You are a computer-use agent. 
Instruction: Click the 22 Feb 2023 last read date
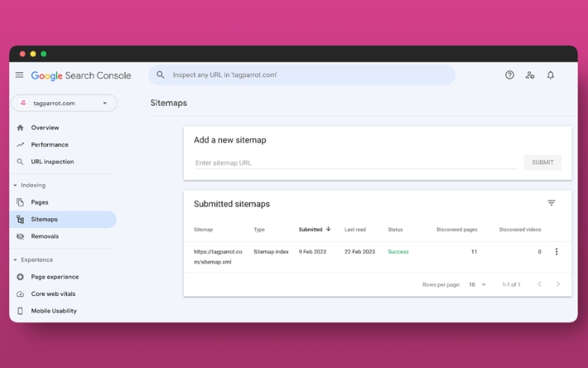359,252
